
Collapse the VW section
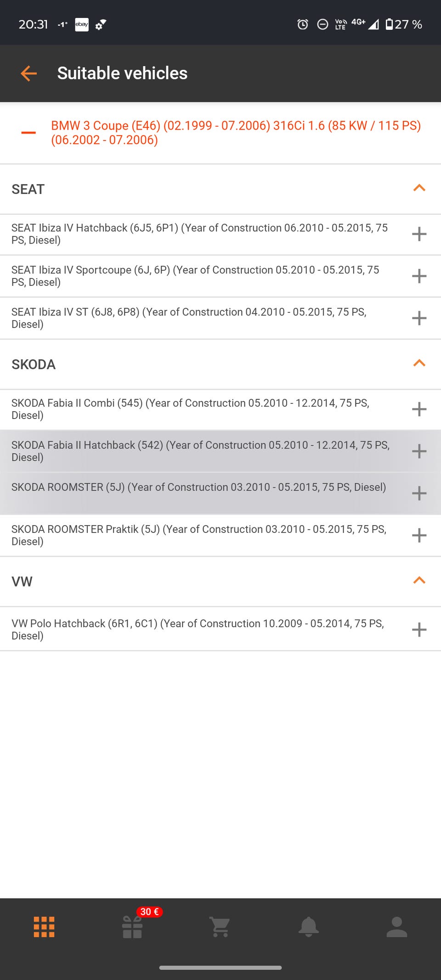pyautogui.click(x=419, y=581)
